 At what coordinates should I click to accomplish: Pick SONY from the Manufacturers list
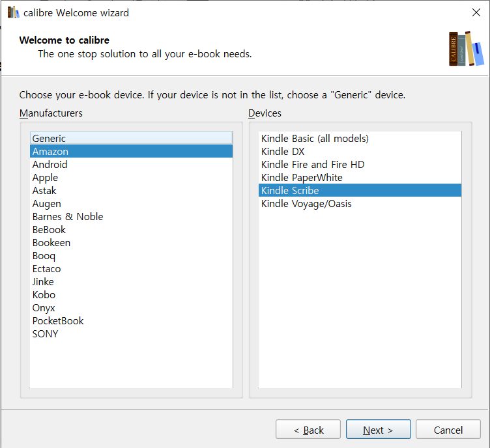coord(131,334)
